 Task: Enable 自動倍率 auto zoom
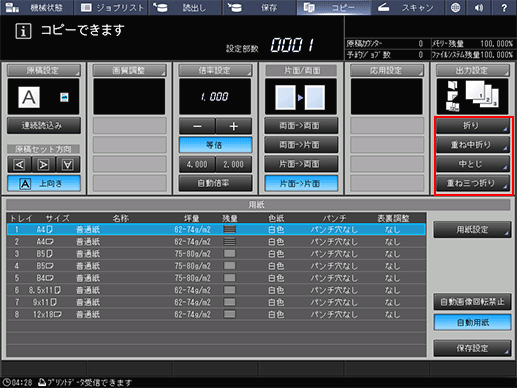click(215, 183)
